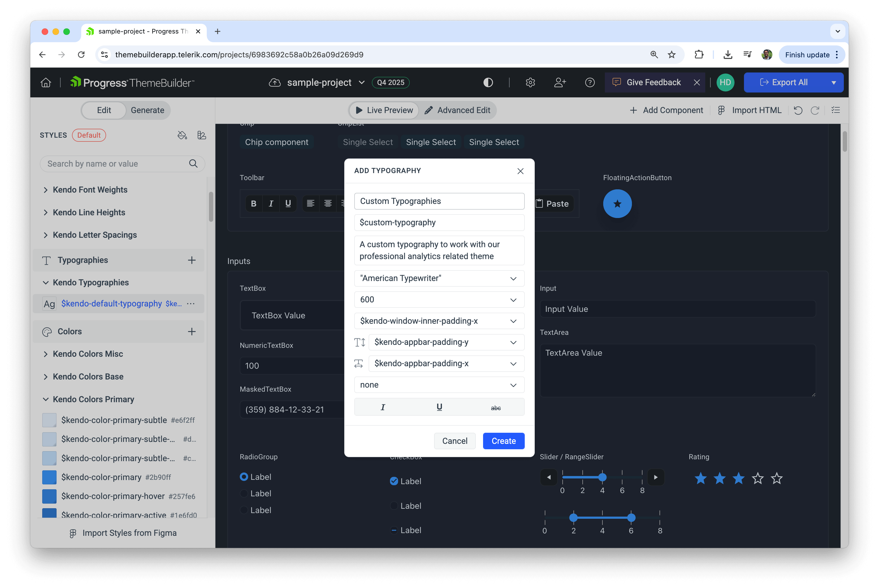Open the font weight 600 dropdown
879x588 pixels.
(439, 300)
